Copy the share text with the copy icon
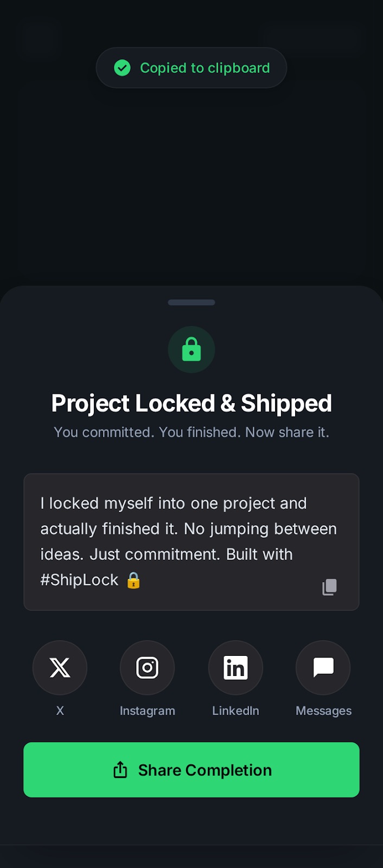This screenshot has height=868, width=383. click(329, 587)
